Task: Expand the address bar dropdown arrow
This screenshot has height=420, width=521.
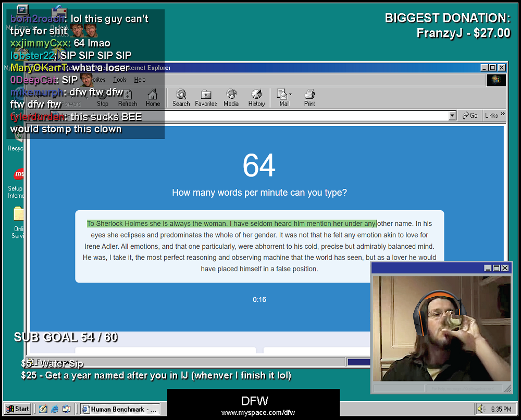Action: click(x=452, y=116)
